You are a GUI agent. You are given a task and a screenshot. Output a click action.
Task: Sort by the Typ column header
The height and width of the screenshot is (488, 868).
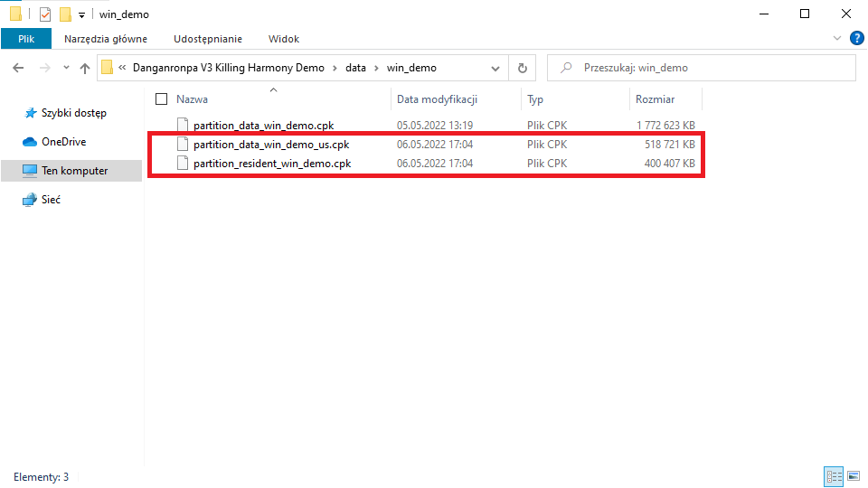click(x=534, y=99)
